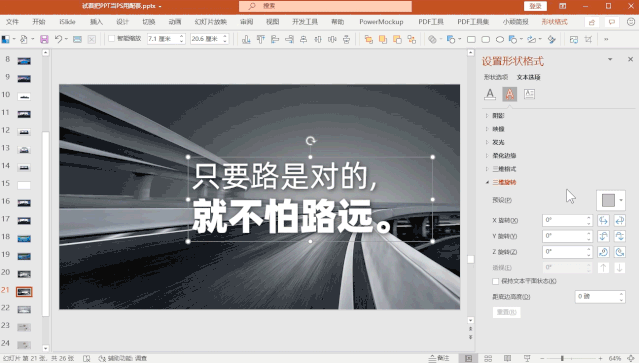Viewport: 639px width, 363px height.
Task: Click the Y rotation degree input field
Action: pyautogui.click(x=564, y=236)
